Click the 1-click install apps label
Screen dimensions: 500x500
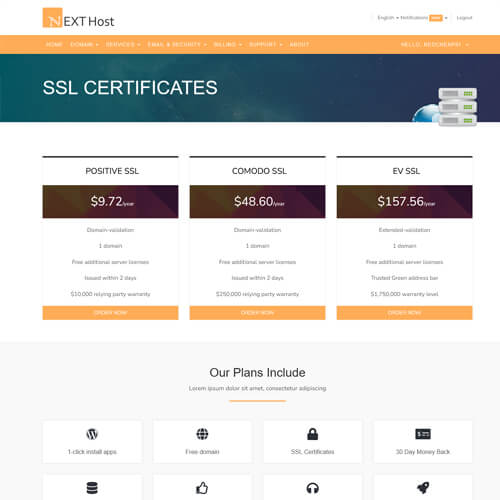[x=92, y=452]
